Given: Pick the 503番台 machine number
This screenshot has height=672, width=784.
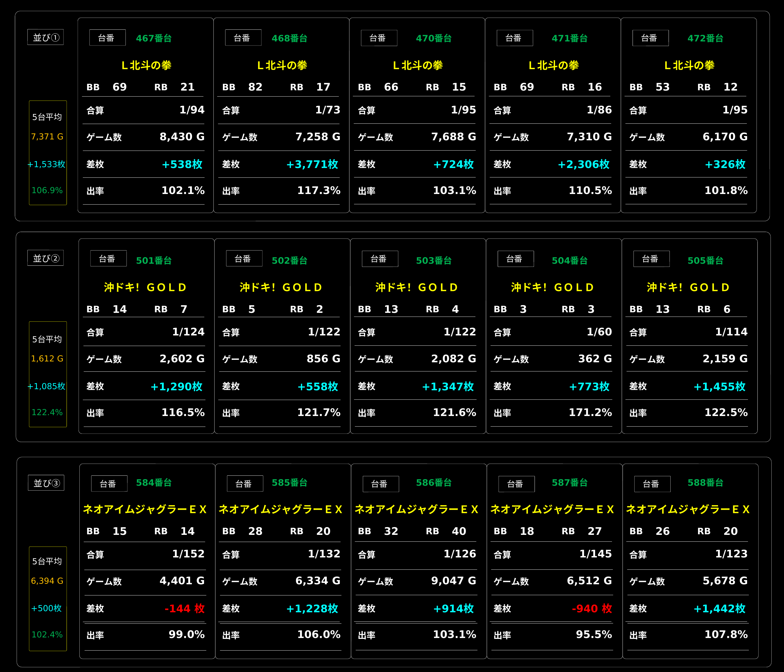Looking at the screenshot, I should [434, 260].
